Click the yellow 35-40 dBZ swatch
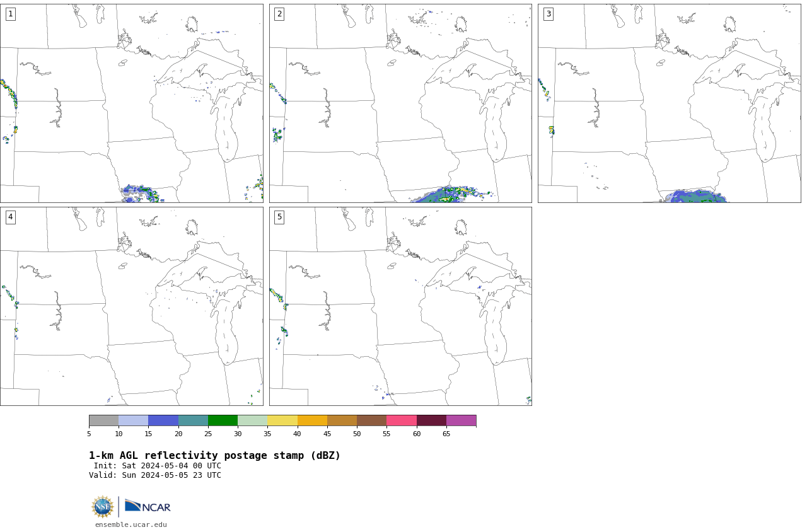 point(282,420)
